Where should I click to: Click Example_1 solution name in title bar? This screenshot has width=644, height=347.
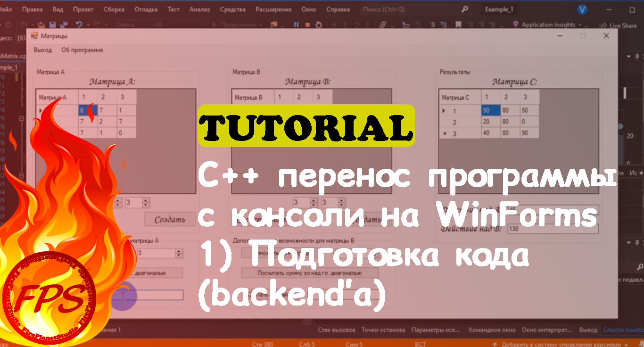coord(499,9)
